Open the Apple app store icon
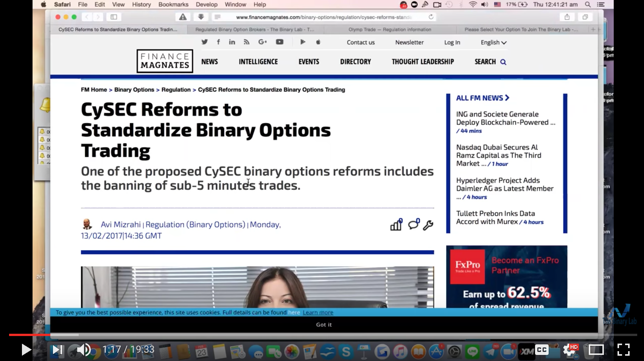The width and height of the screenshot is (644, 361). tap(318, 42)
